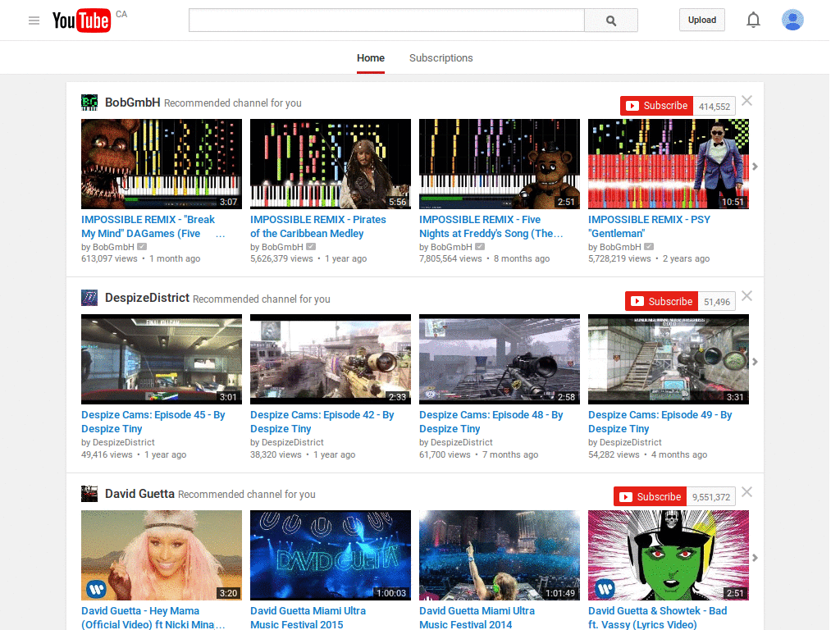Click 'by BobGmbH' under the Pirates medley video
The width and height of the screenshot is (840, 630).
pyautogui.click(x=276, y=247)
